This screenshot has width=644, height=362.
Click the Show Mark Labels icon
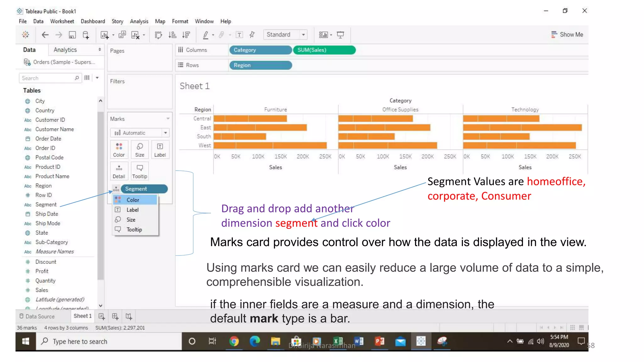(x=239, y=35)
